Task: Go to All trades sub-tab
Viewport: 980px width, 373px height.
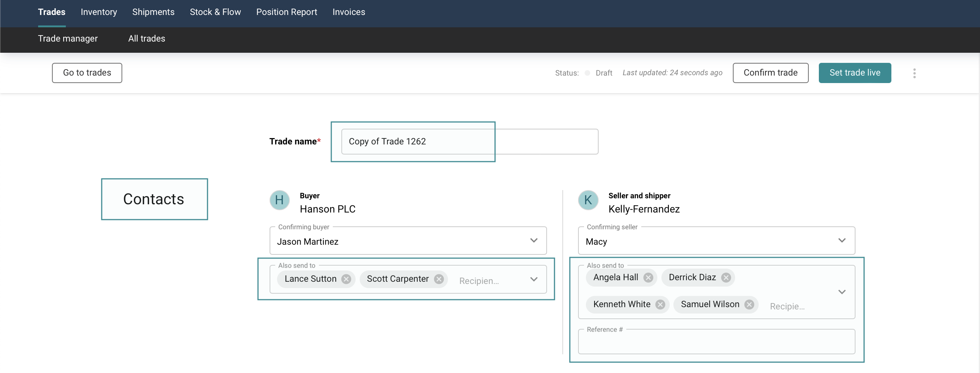Action: [147, 39]
